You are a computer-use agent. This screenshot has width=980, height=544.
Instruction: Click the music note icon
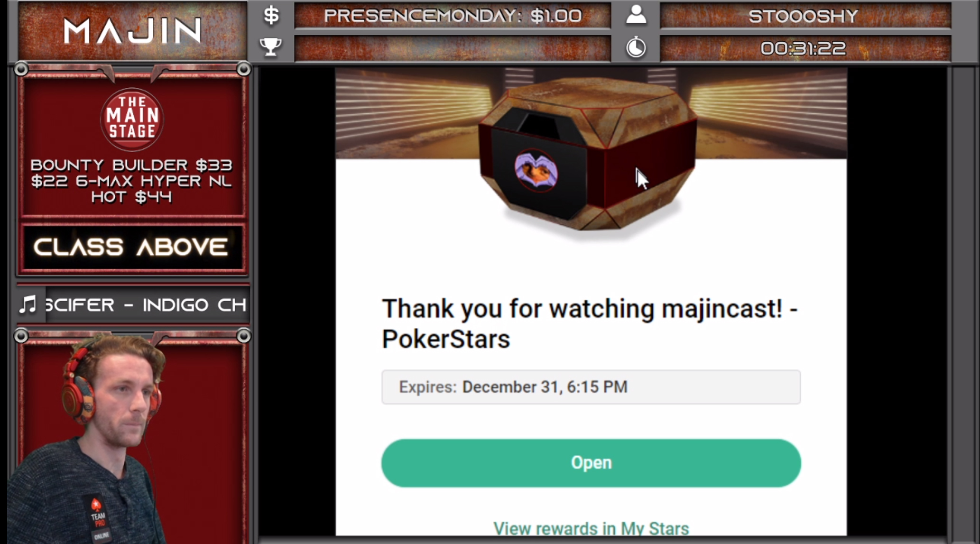pos(28,304)
